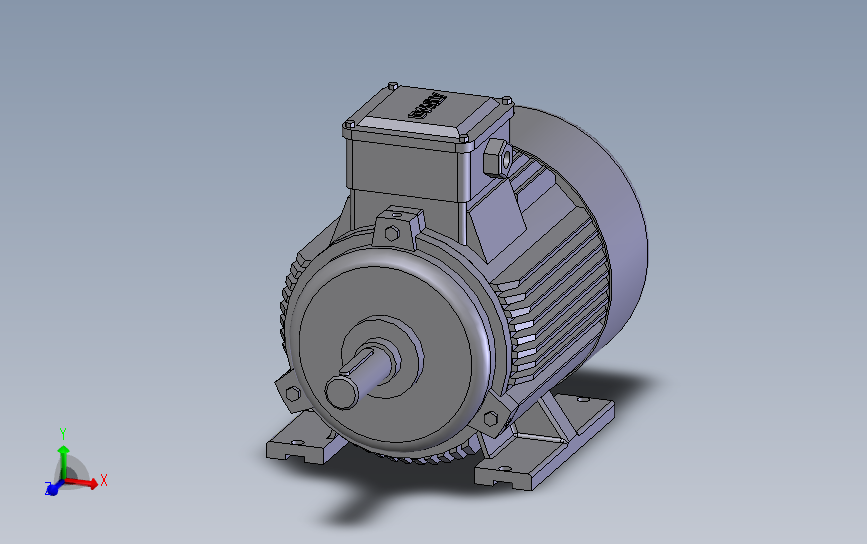Image resolution: width=867 pixels, height=544 pixels.
Task: Select the hex bolt on the lower-left flange ear
Action: 293,394
